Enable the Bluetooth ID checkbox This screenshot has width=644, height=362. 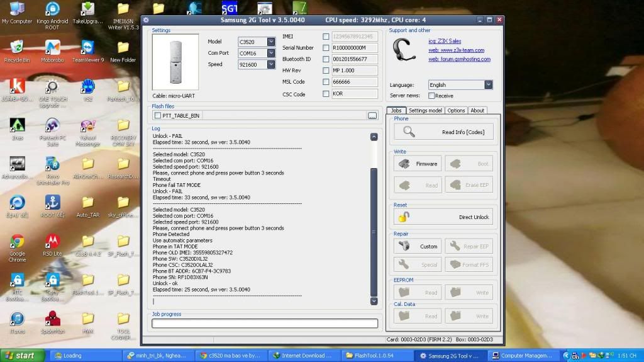coord(326,59)
